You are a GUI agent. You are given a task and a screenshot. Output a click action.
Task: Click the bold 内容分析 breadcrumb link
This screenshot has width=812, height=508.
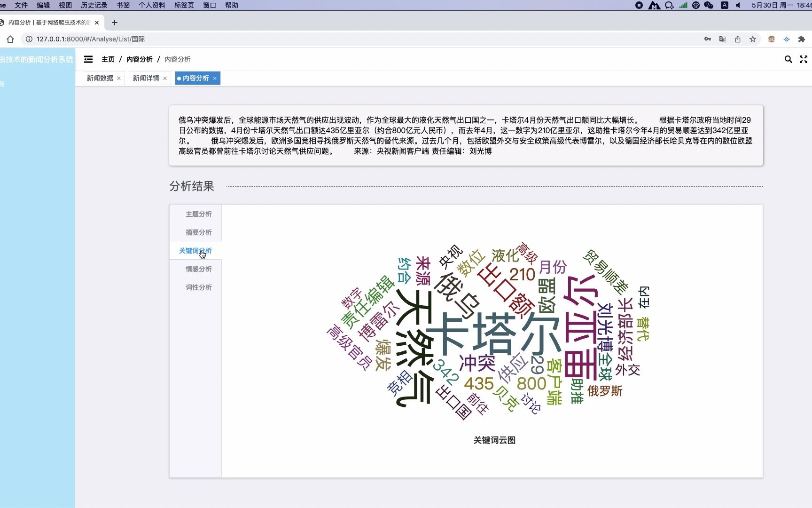tap(140, 59)
